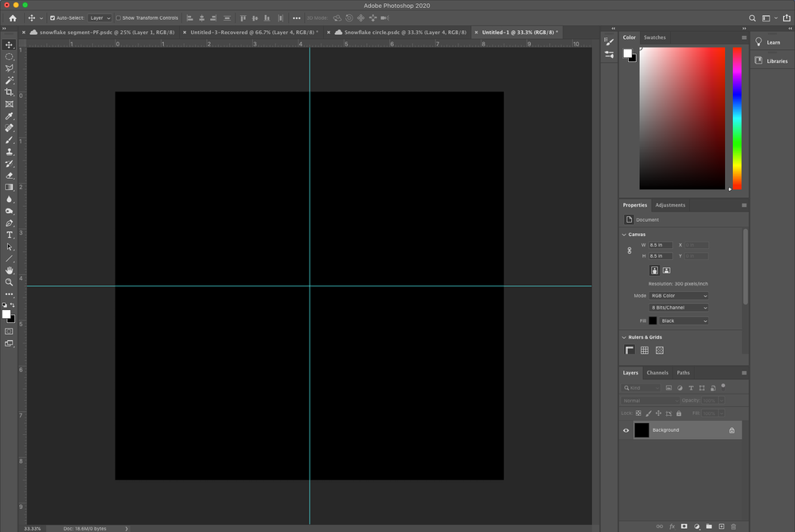
Task: Select the Horizontal Type tool
Action: tap(9, 235)
